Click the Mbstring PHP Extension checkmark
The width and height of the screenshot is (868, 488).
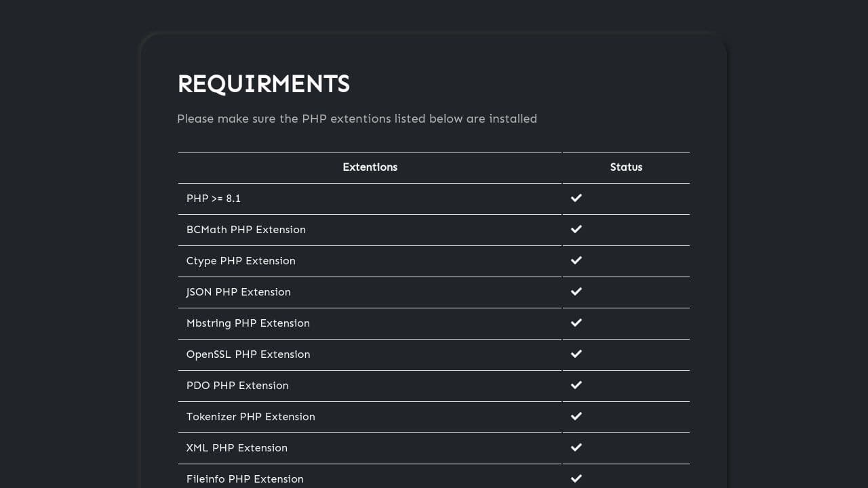[576, 323]
